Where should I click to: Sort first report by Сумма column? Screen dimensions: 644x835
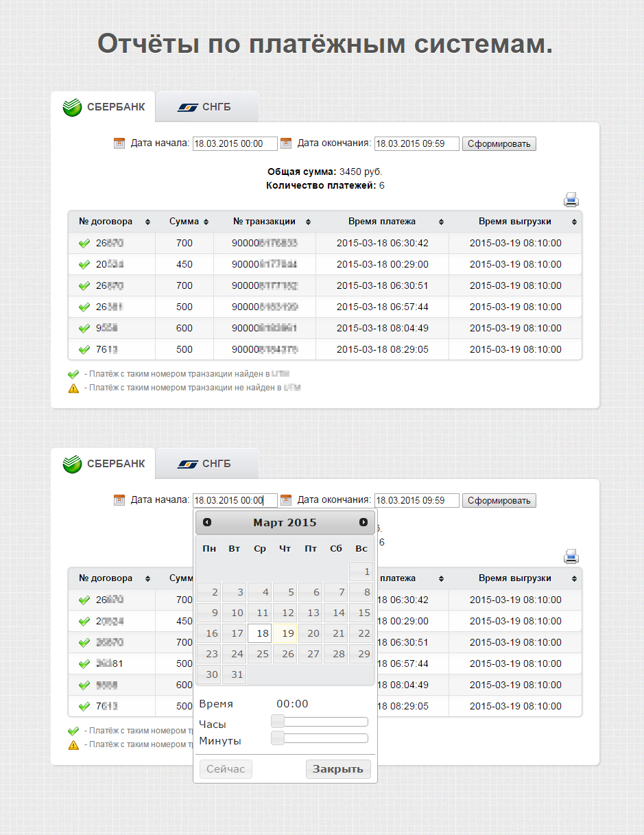coord(184,222)
